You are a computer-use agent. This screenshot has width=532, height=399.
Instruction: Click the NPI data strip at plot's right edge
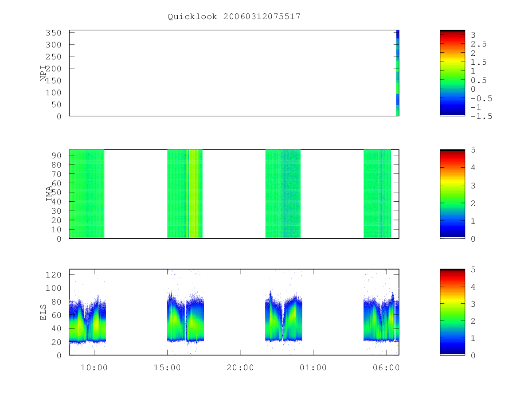(397, 73)
